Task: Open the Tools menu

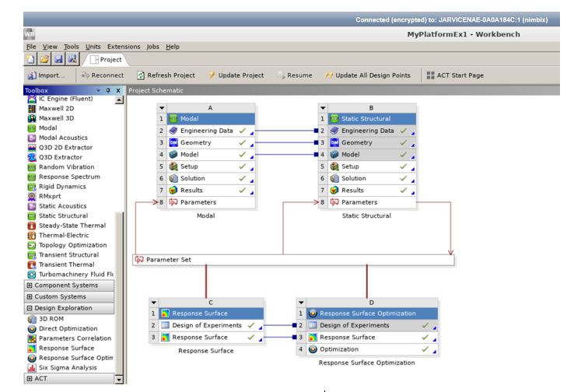Action: click(71, 47)
